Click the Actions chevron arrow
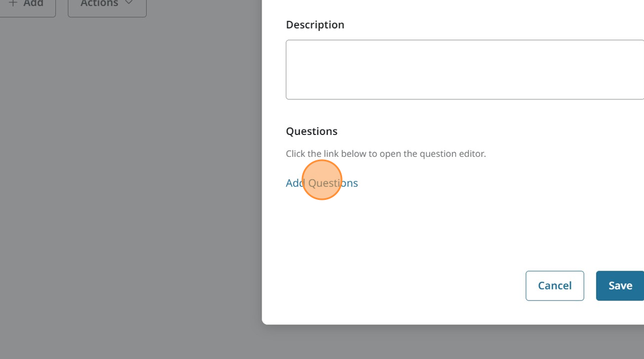This screenshot has height=359, width=644. coord(129,3)
